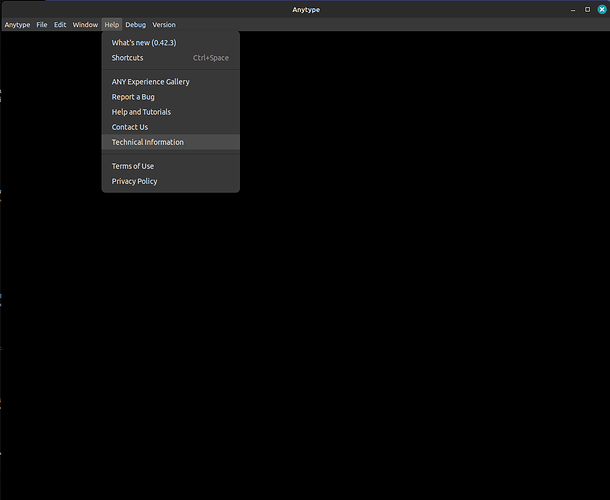Open the Anytype menu
The height and width of the screenshot is (500, 610).
point(17,25)
